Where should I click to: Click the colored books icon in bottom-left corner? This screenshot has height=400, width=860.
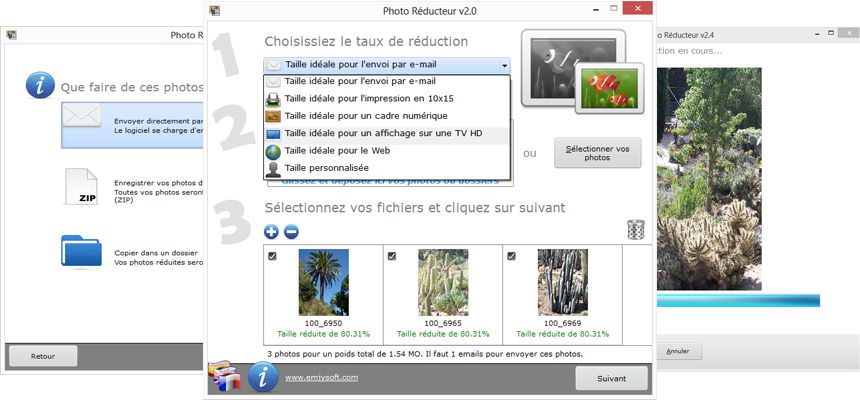coord(225,379)
